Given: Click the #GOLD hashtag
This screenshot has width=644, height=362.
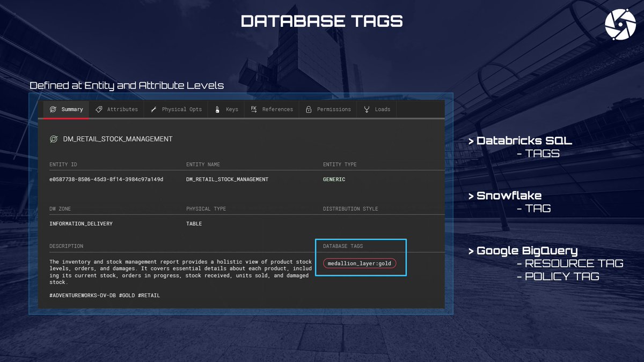Looking at the screenshot, I should coord(127,295).
